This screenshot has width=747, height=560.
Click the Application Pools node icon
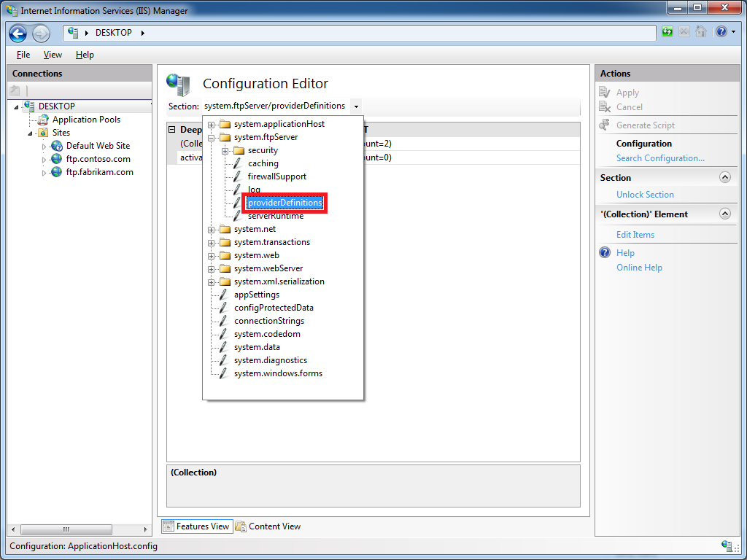tap(43, 120)
